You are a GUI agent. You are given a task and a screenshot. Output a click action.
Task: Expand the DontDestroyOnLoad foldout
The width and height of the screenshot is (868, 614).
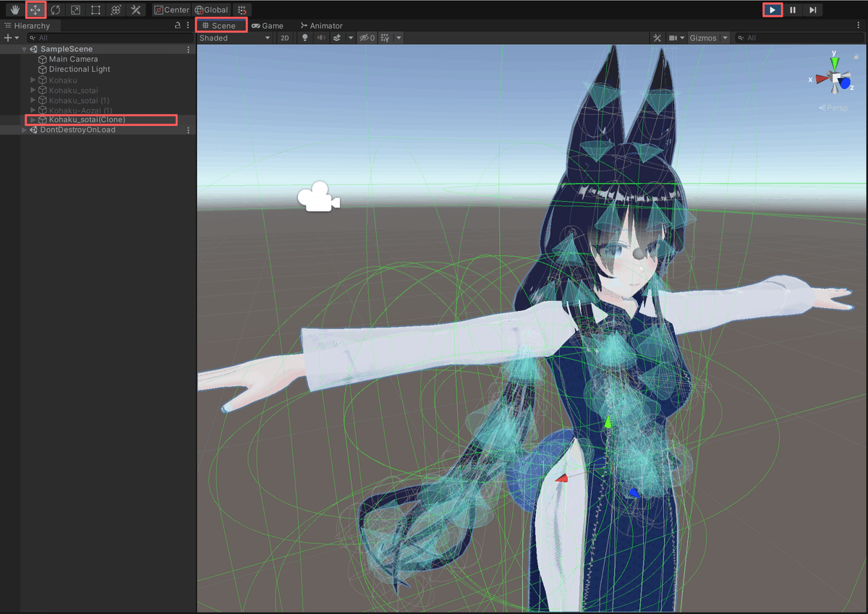click(25, 130)
